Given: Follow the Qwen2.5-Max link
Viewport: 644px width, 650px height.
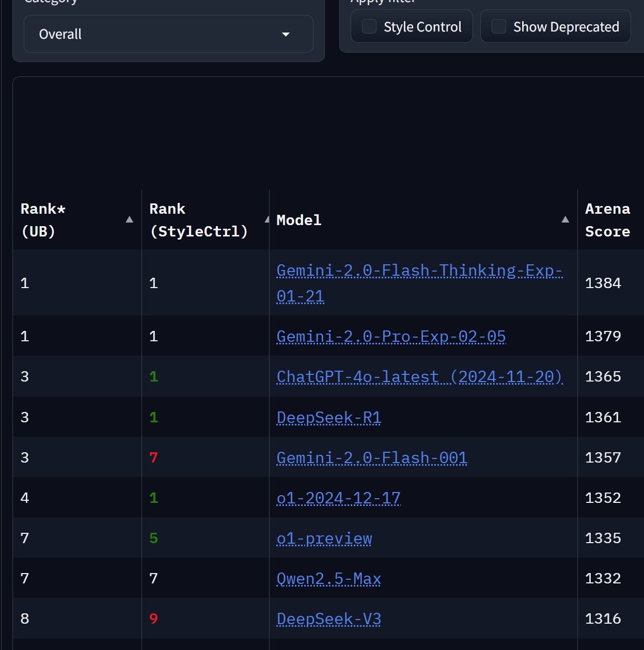Looking at the screenshot, I should coord(329,578).
